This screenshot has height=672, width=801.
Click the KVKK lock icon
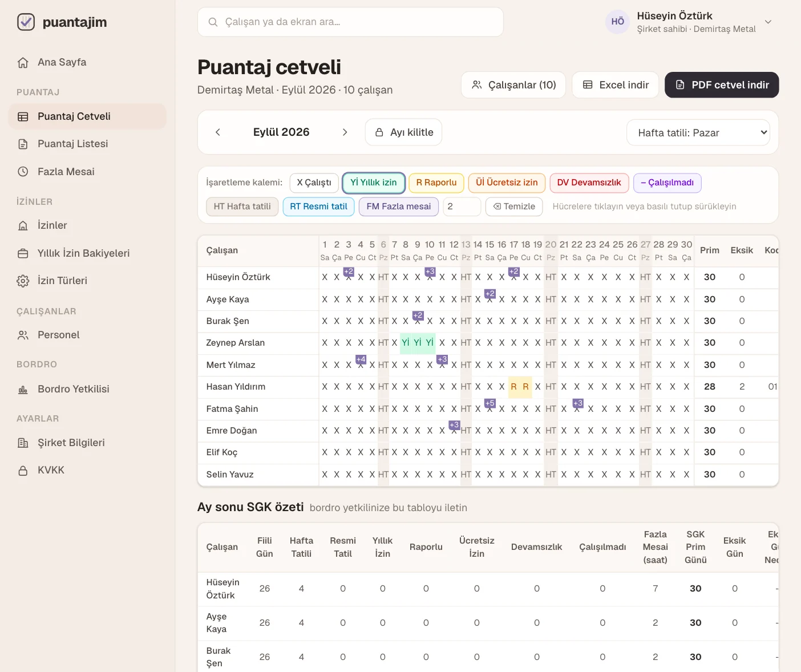click(x=23, y=470)
